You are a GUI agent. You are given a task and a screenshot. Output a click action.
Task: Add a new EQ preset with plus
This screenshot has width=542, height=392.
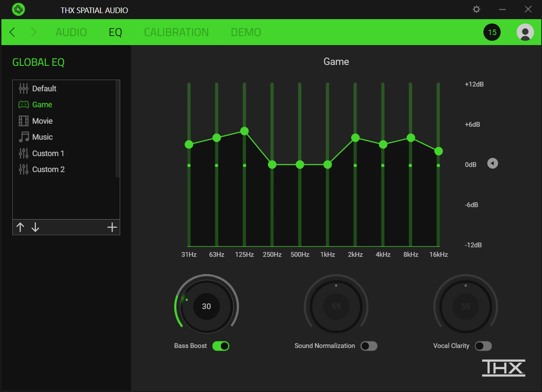pos(112,227)
